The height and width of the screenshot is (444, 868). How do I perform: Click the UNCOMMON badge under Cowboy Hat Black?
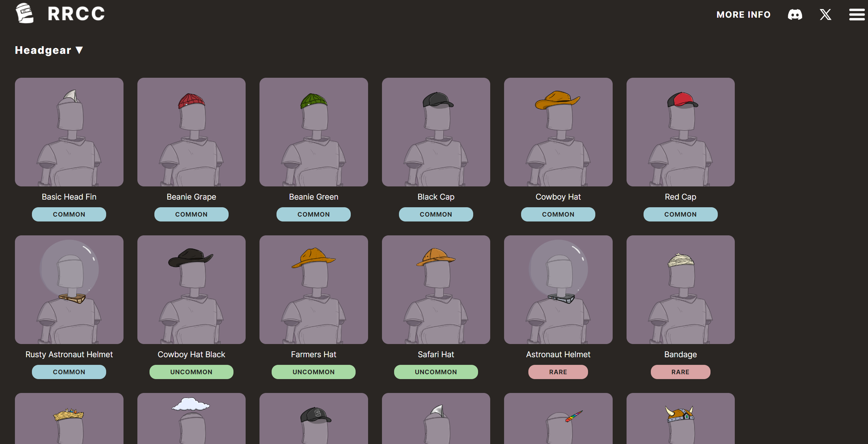click(192, 372)
